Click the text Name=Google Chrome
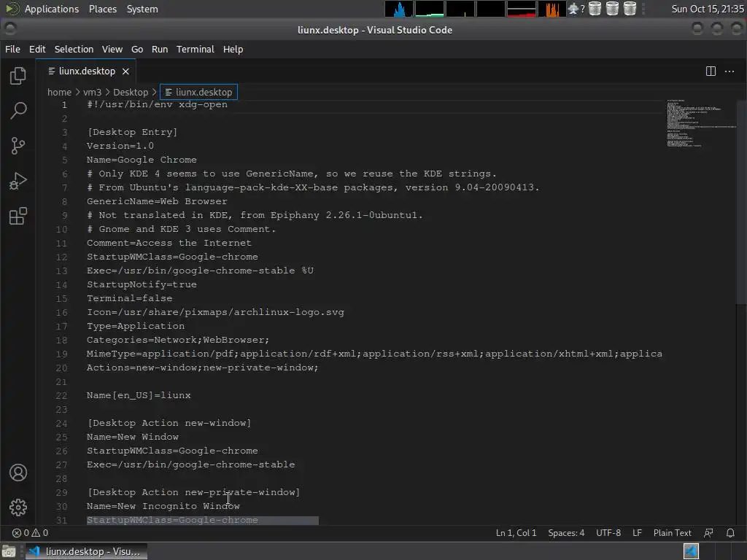Image resolution: width=747 pixels, height=560 pixels. pyautogui.click(x=142, y=160)
